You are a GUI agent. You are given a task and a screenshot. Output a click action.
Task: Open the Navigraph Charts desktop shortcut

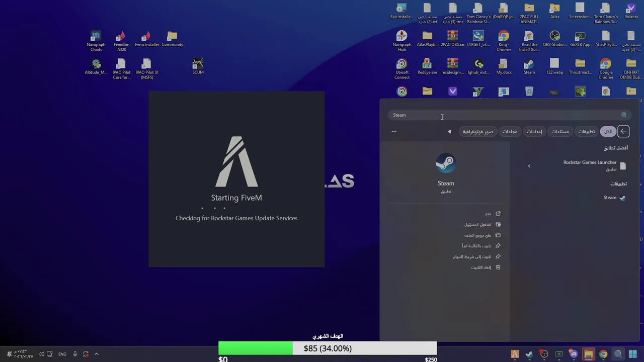pyautogui.click(x=96, y=41)
